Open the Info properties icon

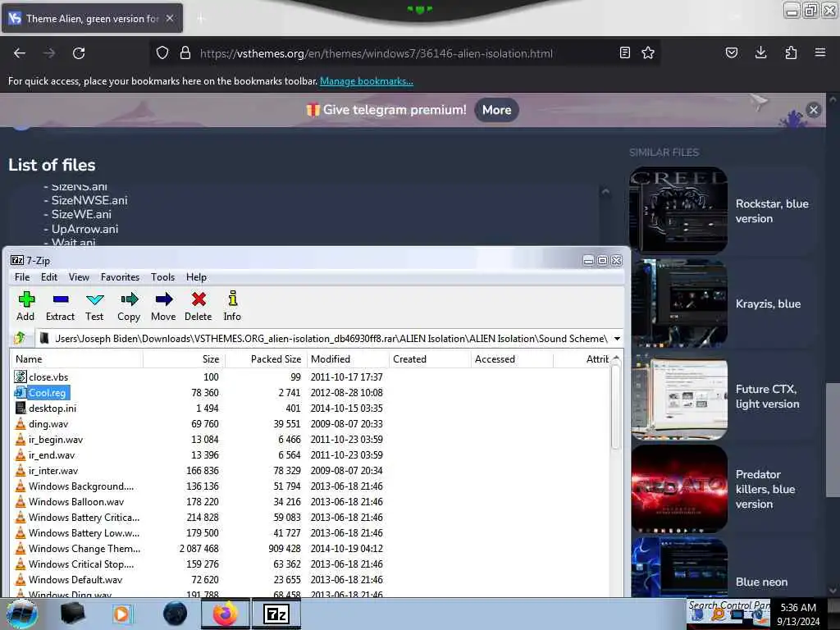232,307
